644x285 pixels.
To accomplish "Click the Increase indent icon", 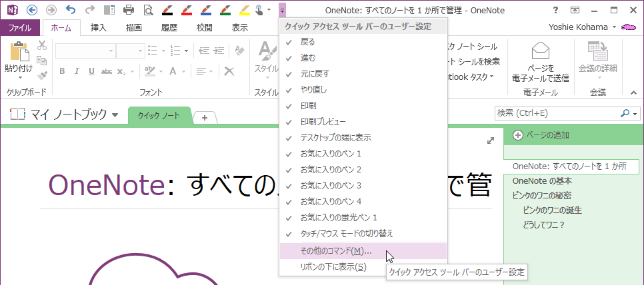I will [219, 51].
